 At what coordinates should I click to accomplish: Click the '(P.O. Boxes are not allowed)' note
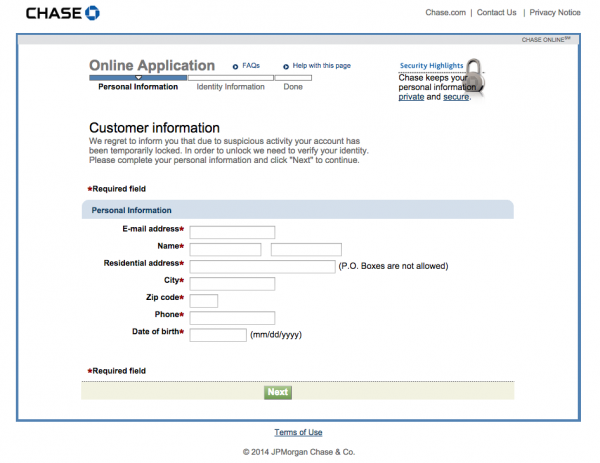click(393, 266)
